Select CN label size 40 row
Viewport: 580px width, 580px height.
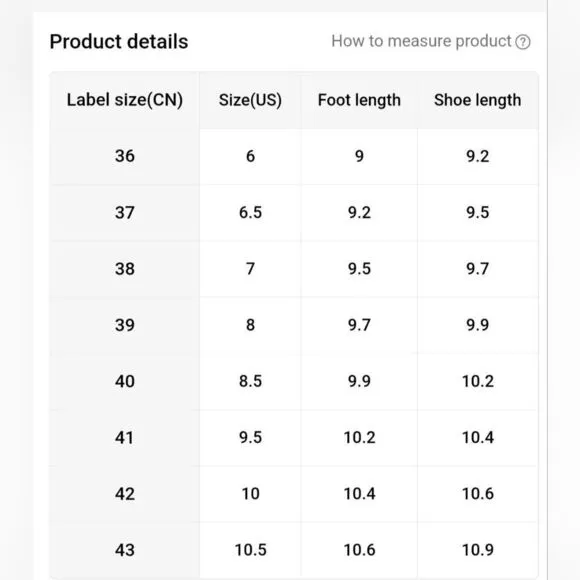[x=294, y=381]
